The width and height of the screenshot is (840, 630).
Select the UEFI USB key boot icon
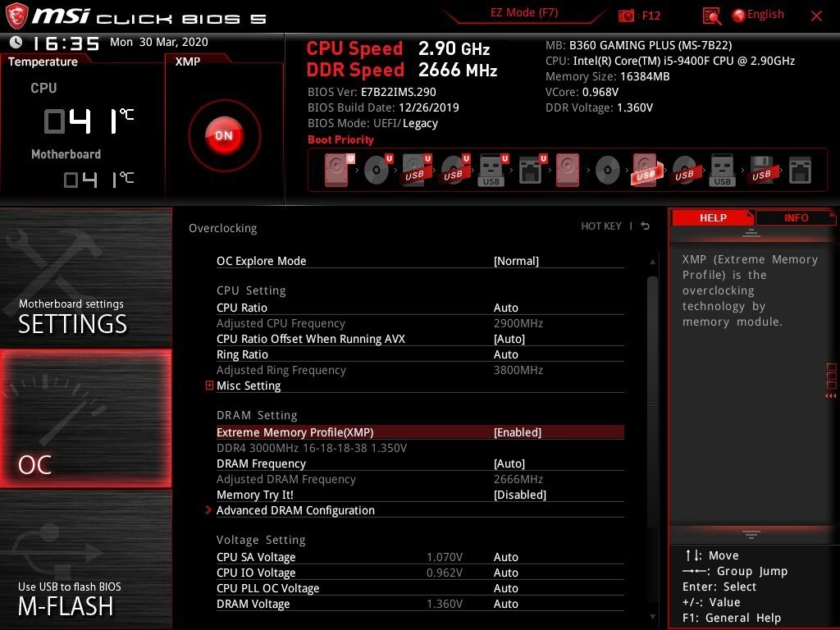tap(492, 170)
